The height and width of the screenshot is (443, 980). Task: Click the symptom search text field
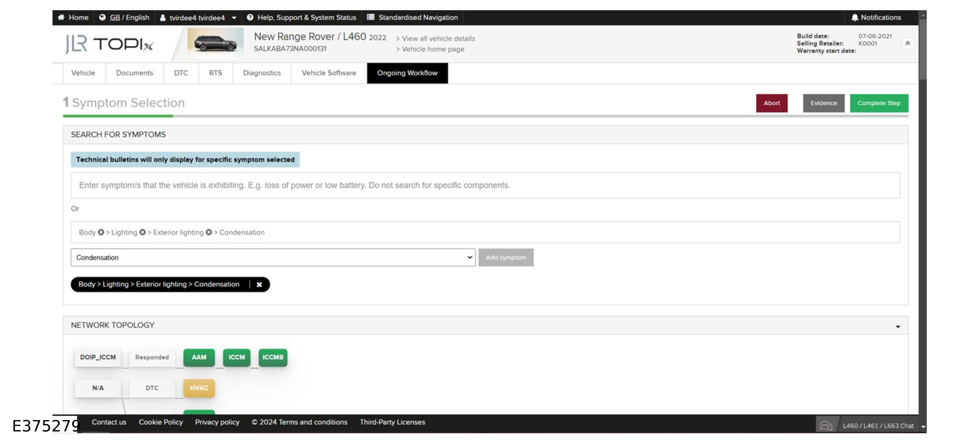(x=485, y=185)
